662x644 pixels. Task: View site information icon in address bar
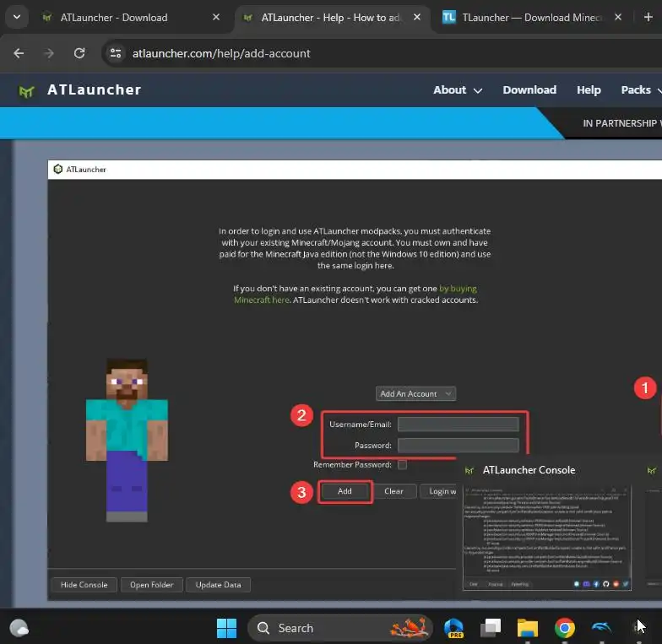115,54
